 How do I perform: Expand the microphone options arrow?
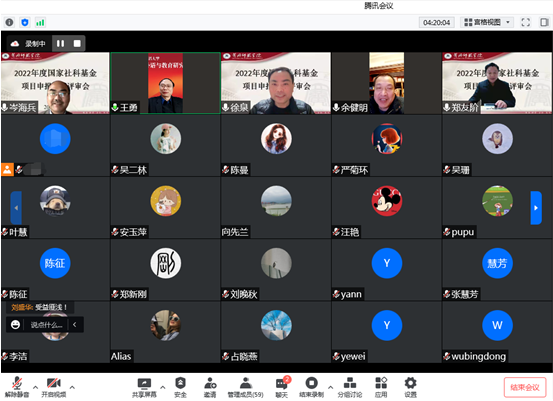click(x=35, y=387)
